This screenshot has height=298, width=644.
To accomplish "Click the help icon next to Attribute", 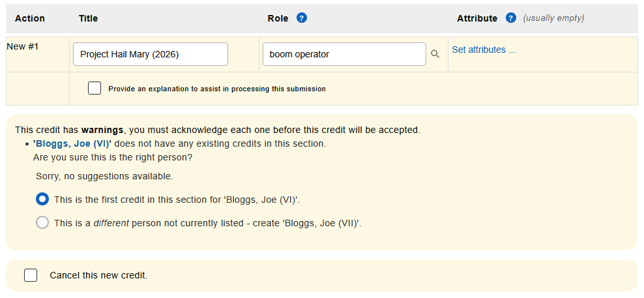I will (511, 18).
